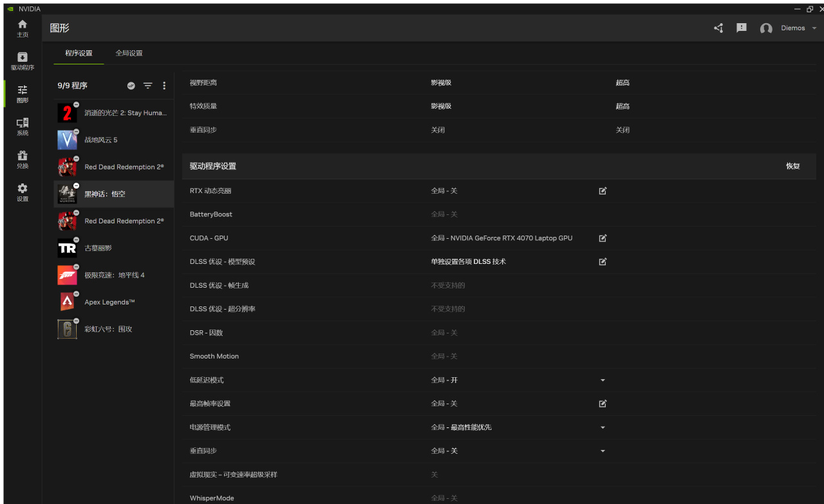Click the 古墓丽影 TR game icon
The image size is (824, 504).
67,248
